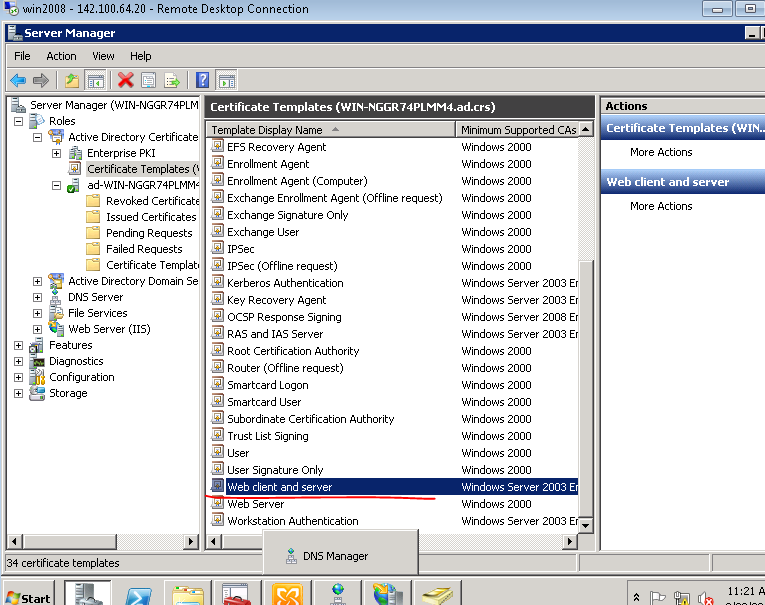The image size is (765, 605).
Task: Select the Web Server template row
Action: tap(393, 504)
